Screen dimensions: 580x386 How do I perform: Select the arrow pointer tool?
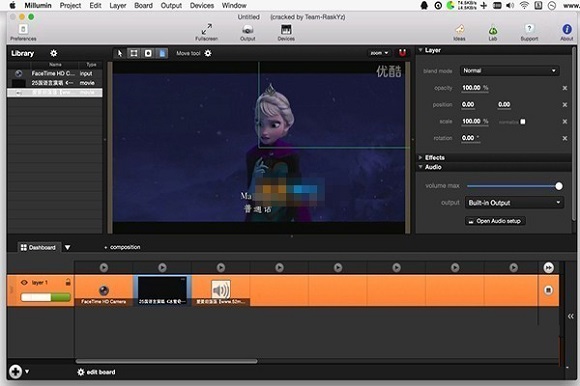(x=120, y=53)
